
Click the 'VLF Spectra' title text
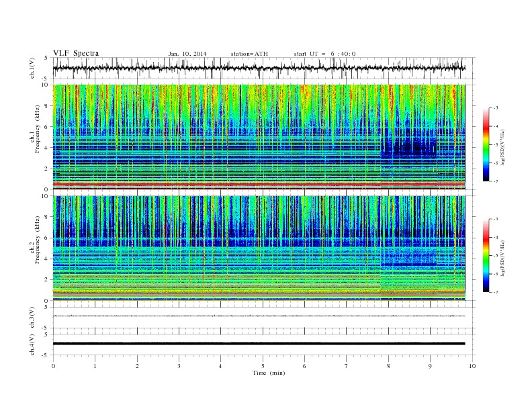(76, 53)
